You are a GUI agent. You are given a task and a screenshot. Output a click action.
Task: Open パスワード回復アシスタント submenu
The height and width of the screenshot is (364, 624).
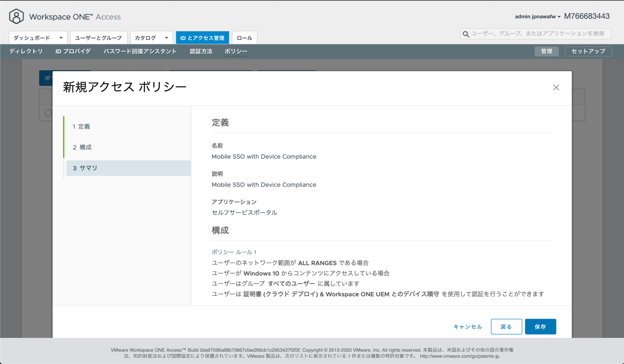point(140,51)
